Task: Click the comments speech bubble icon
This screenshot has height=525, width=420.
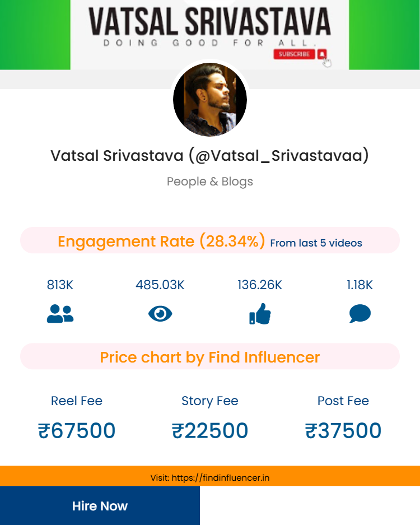Action: coord(360,314)
